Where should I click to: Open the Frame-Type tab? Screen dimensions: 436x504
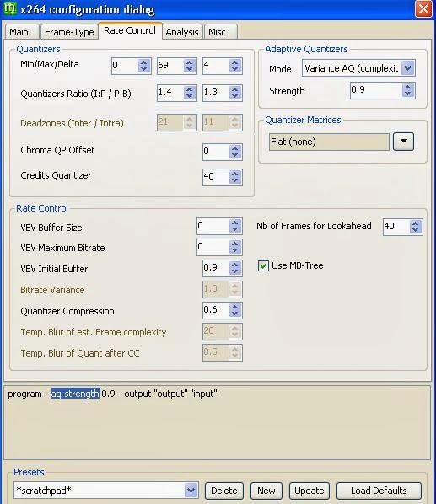[69, 32]
